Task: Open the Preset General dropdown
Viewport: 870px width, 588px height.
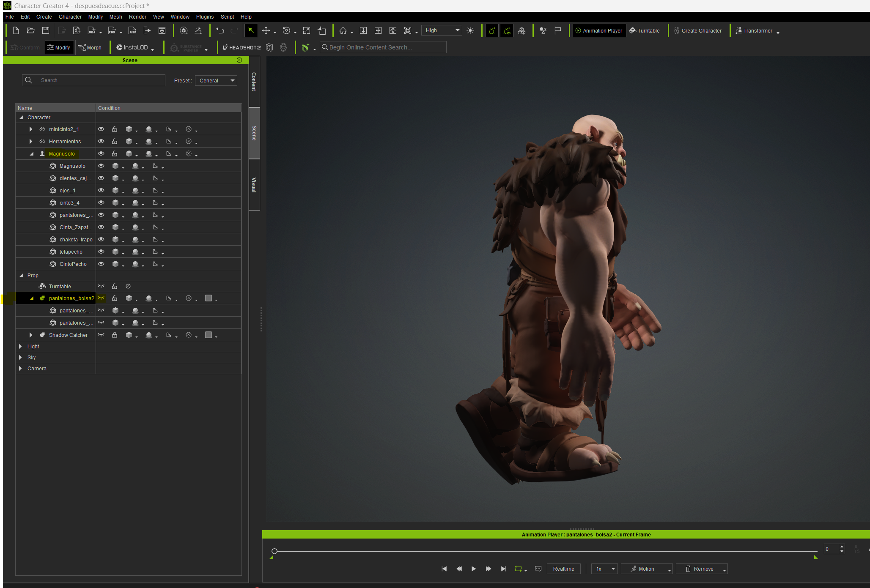Action: 216,80
